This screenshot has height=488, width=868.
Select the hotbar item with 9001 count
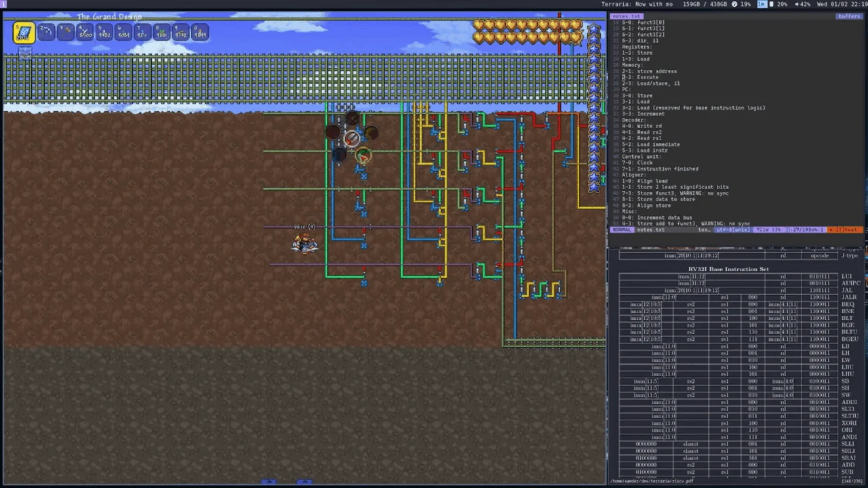161,32
